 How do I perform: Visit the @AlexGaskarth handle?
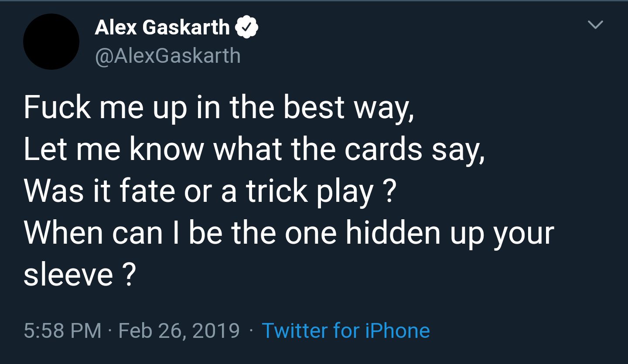[168, 56]
